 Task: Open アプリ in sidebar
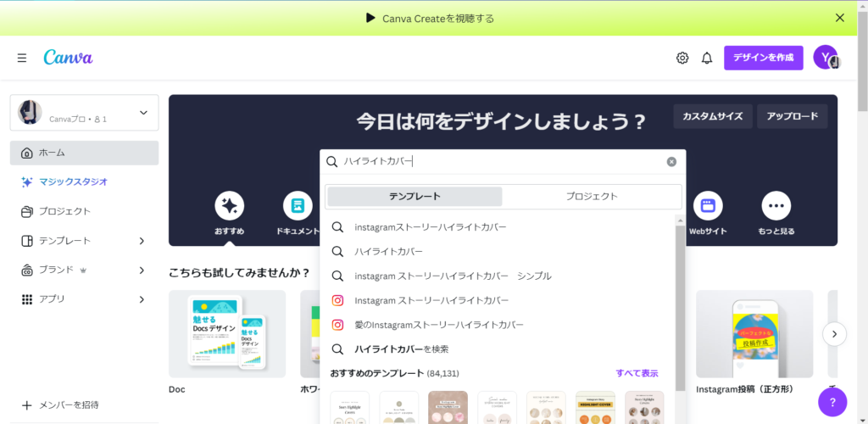tap(84, 299)
